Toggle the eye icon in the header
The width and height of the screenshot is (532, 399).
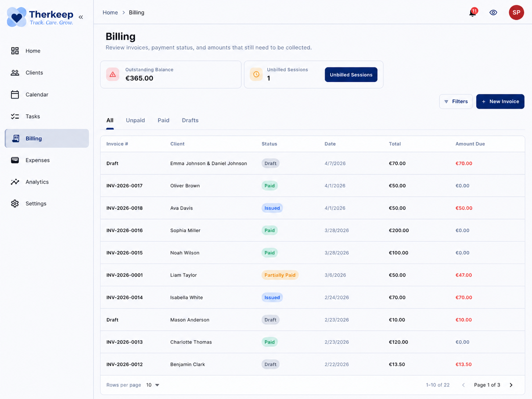pos(493,12)
